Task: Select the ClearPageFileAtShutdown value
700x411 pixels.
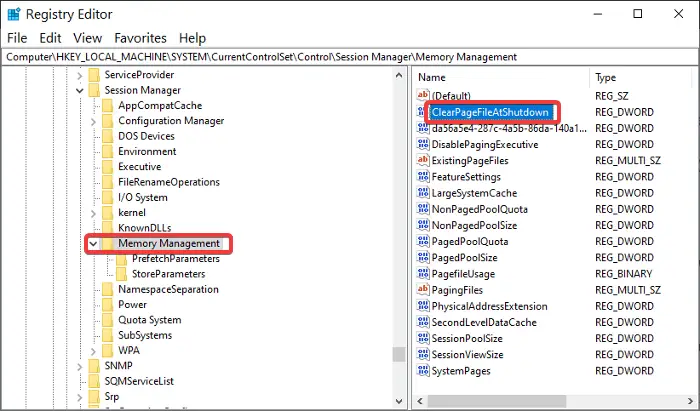Action: pos(490,112)
